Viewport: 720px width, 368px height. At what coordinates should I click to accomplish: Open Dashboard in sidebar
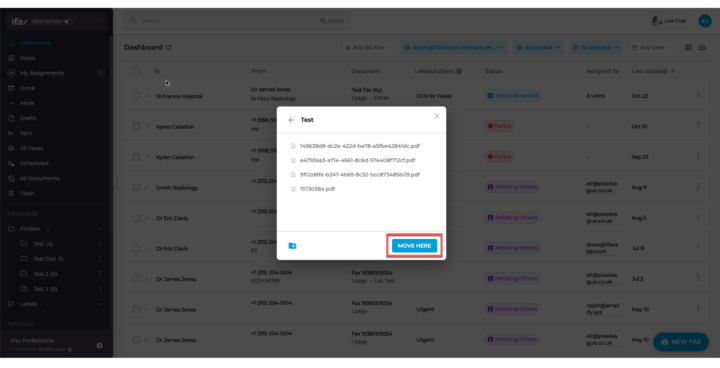(35, 43)
